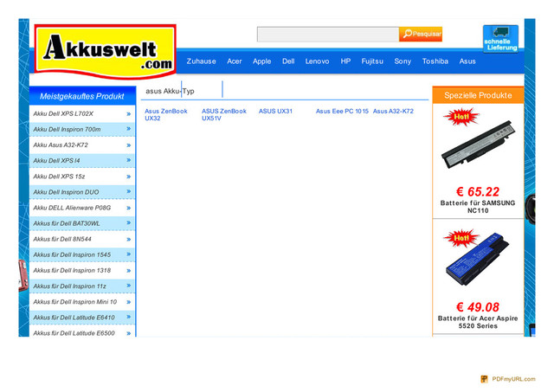Viewport: 554px width, 392px height.
Task: Select Akku Dell XPS I4 in sidebar
Action: [56, 161]
